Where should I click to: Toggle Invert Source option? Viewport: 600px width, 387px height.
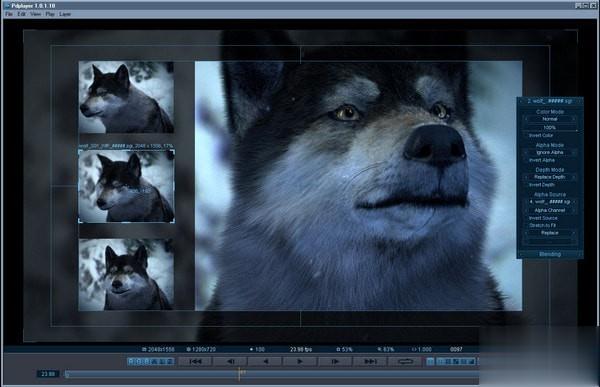pyautogui.click(x=543, y=218)
